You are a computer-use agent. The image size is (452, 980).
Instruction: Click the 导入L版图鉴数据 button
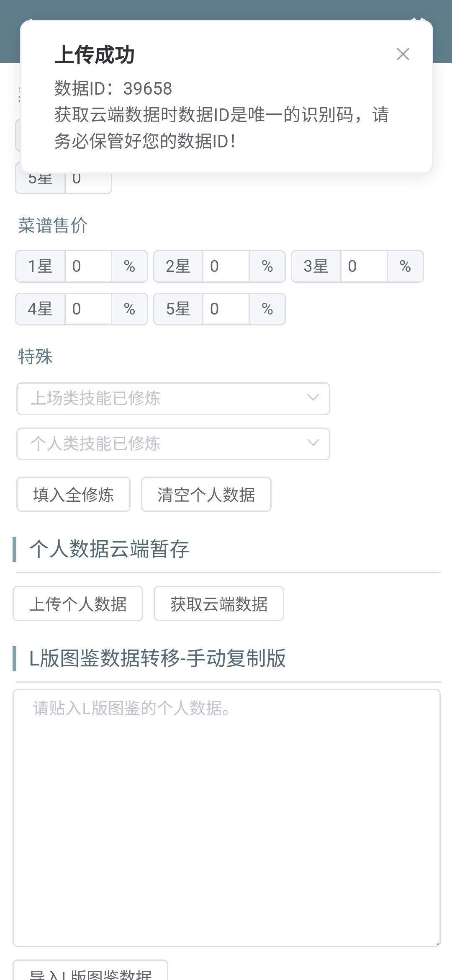click(90, 971)
